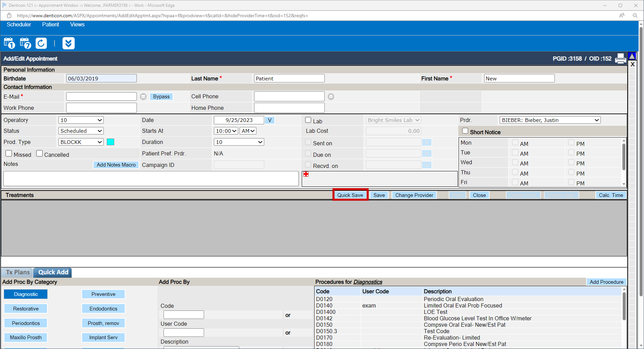Check the Missed appointment checkbox
The height and width of the screenshot is (349, 644).
coord(9,153)
